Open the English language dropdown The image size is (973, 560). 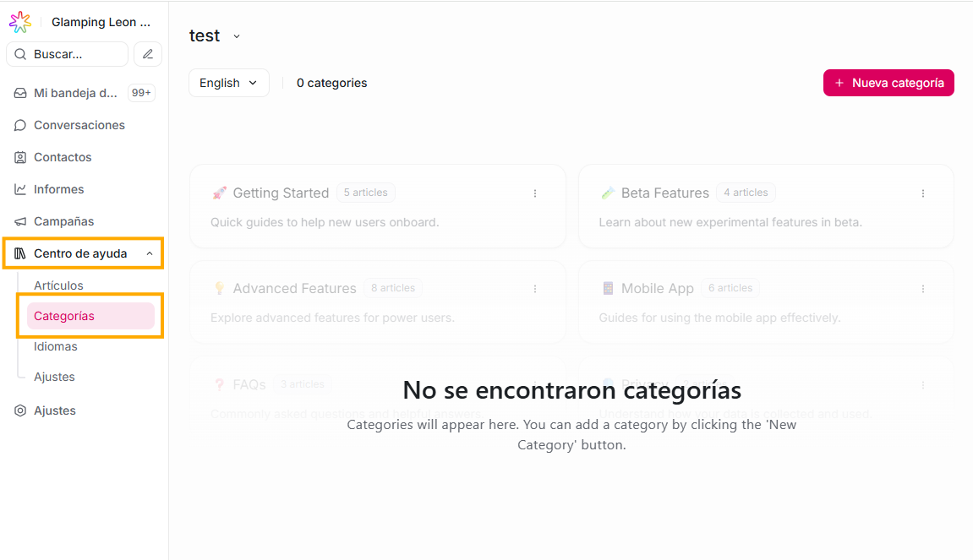(228, 83)
